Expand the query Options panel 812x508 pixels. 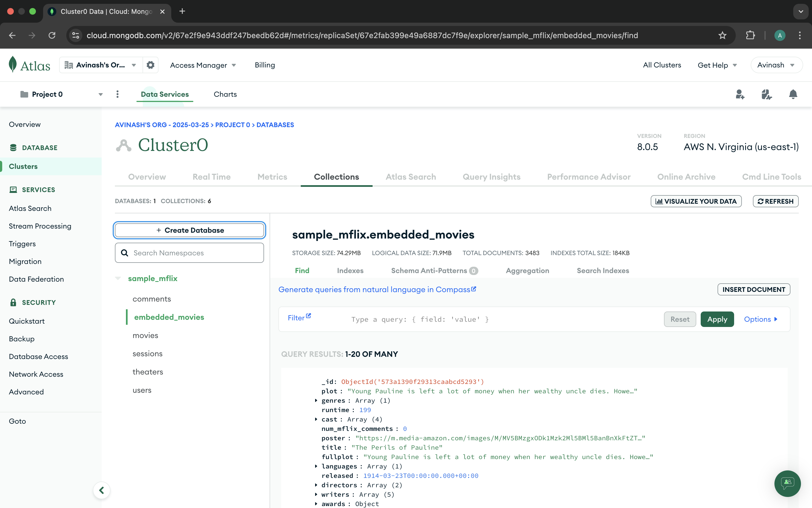pyautogui.click(x=760, y=319)
